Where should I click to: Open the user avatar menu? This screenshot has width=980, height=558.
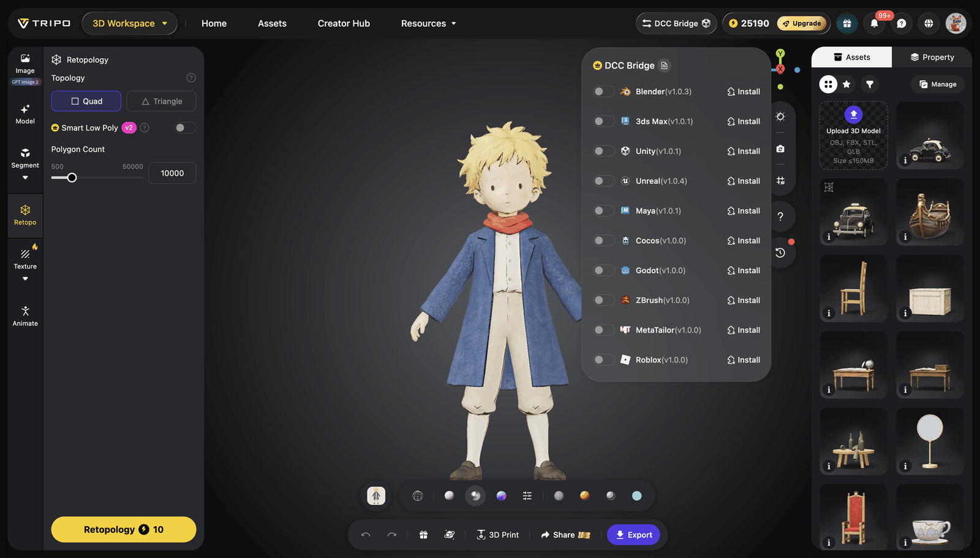tap(956, 23)
